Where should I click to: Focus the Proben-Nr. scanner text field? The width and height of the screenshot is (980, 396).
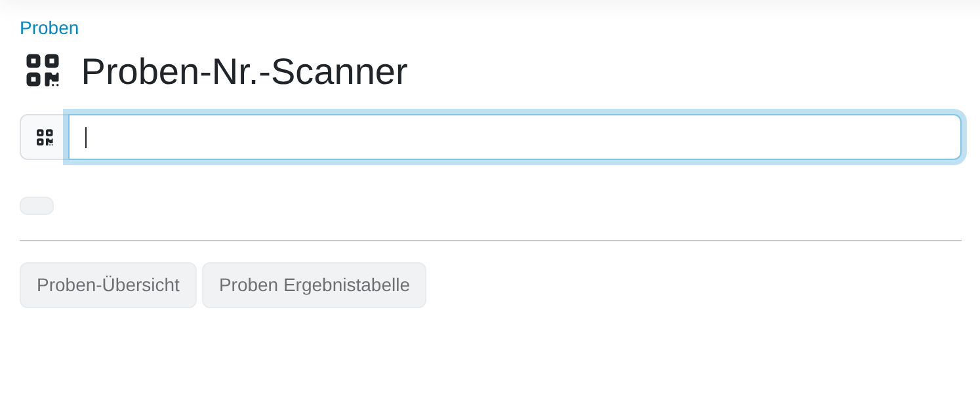tap(515, 137)
